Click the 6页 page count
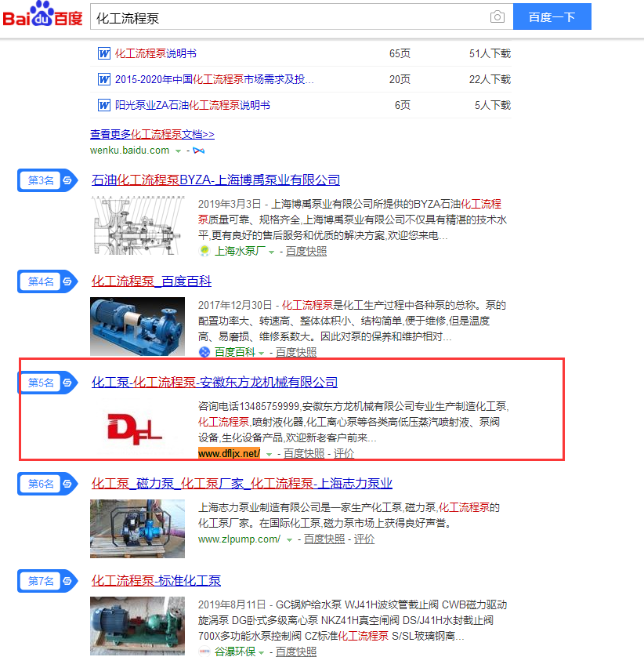The image size is (644, 657). coord(403,105)
